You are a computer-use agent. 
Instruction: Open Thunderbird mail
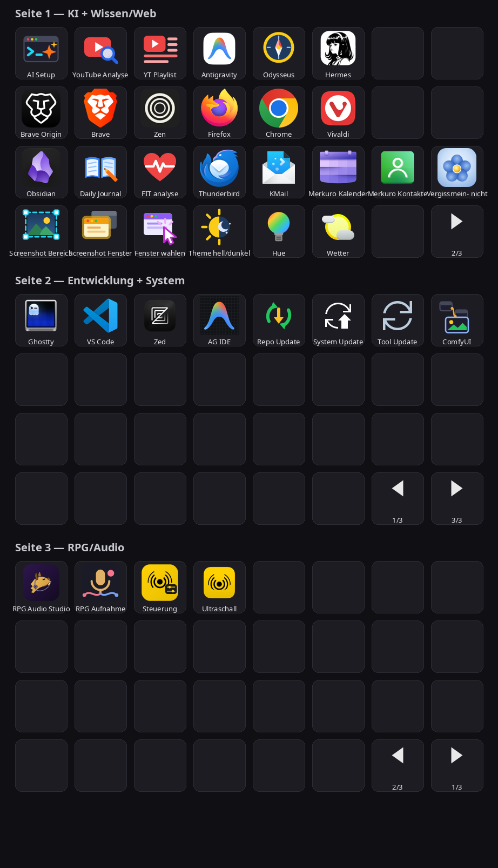[x=219, y=172]
